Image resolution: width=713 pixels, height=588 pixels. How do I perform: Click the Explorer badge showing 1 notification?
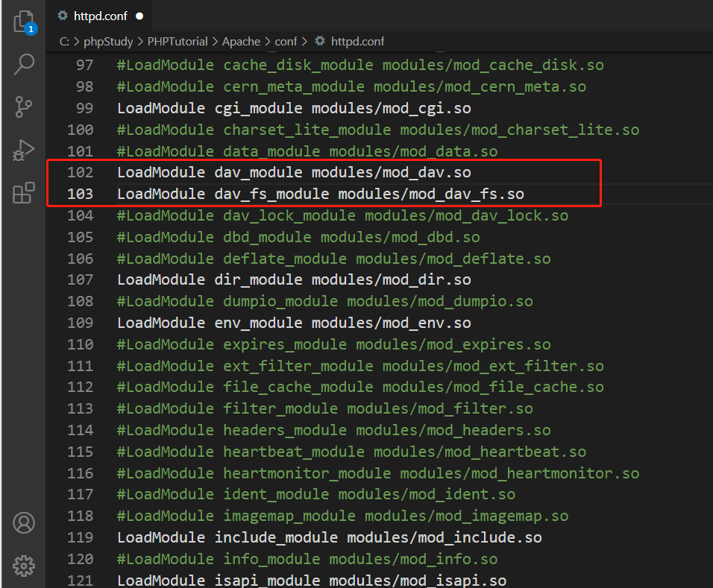pos(31,30)
